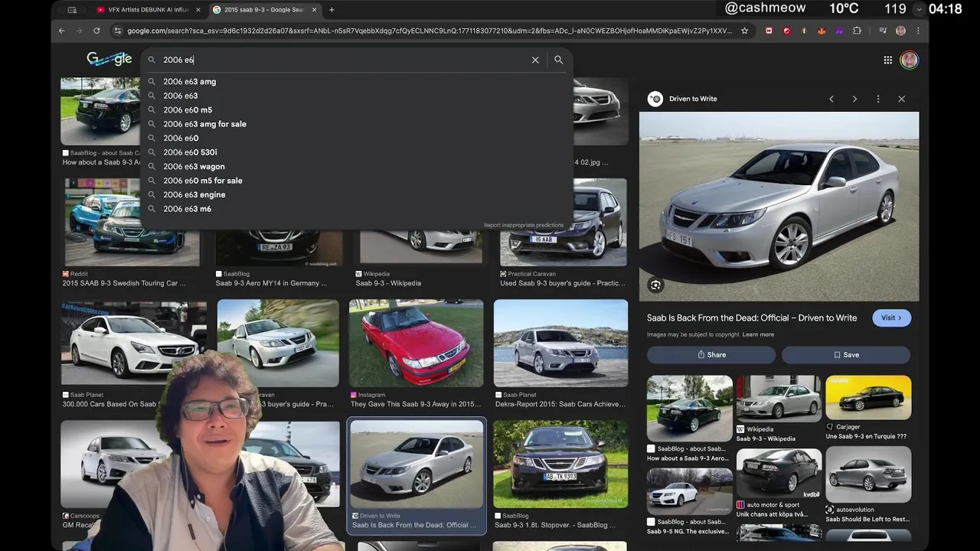Image resolution: width=980 pixels, height=551 pixels.
Task: Close the 2015 saab 9-3 tab
Action: click(x=314, y=10)
